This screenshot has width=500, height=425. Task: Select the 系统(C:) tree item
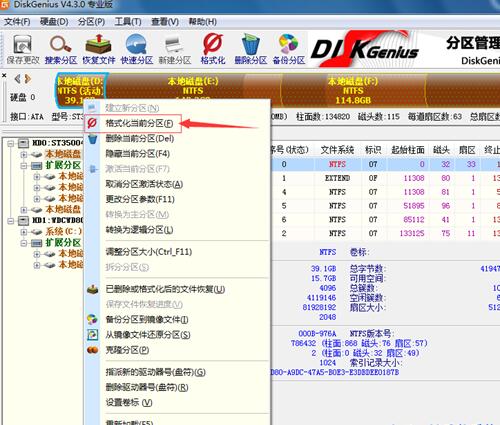(x=63, y=231)
